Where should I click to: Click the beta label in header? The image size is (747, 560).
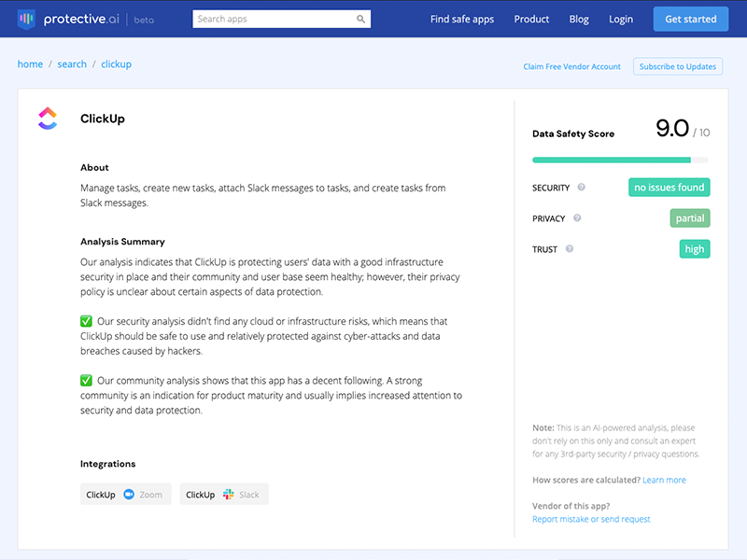pos(144,20)
